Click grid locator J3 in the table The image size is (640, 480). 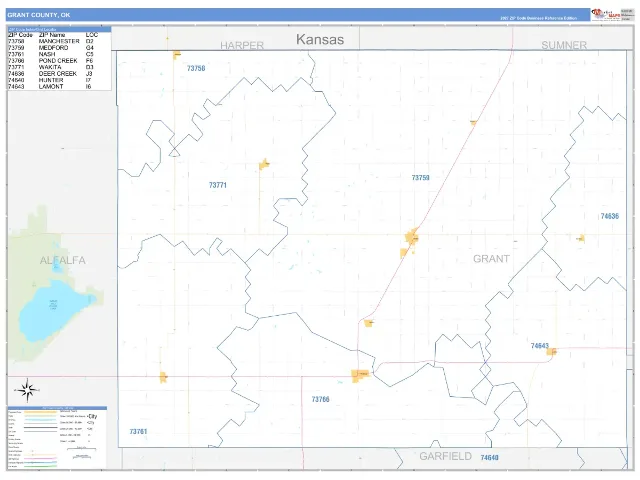pyautogui.click(x=89, y=74)
